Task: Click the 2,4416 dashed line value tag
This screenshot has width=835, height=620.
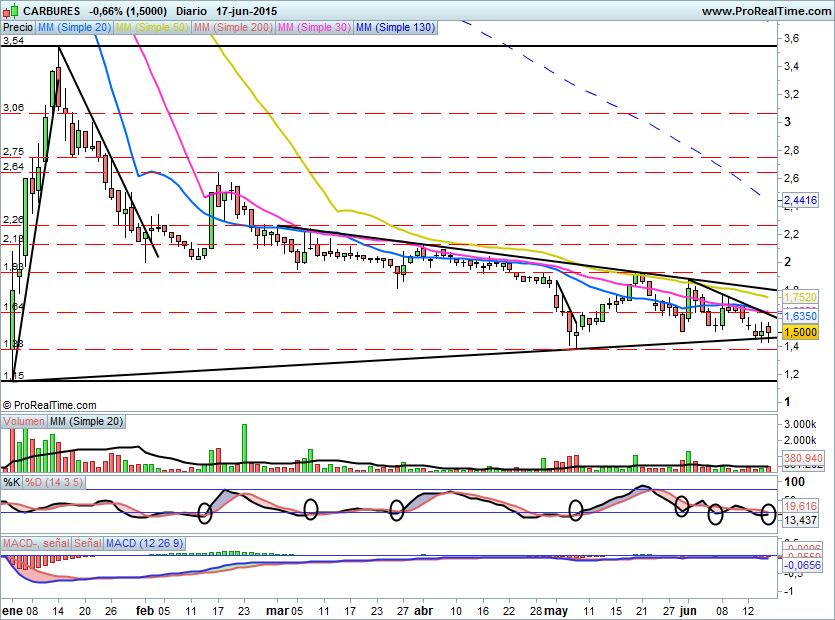Action: (801, 201)
